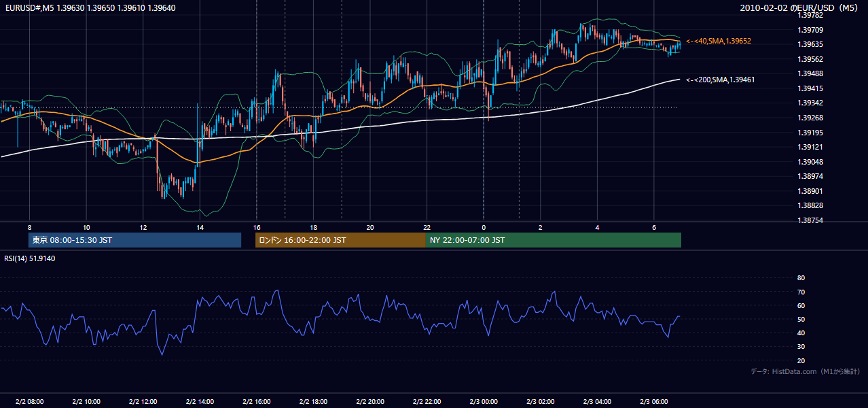Click the 2/2 12:00 date label
868x408 pixels.
point(143,402)
